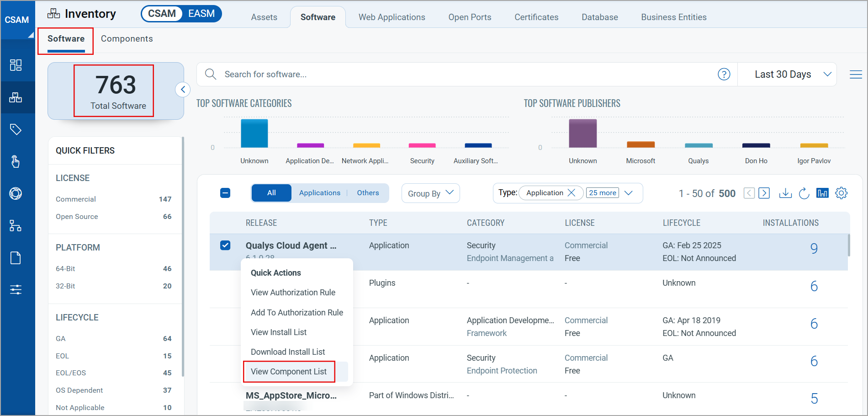Viewport: 868px width, 416px height.
Task: Open the Assets tab
Action: pos(264,17)
